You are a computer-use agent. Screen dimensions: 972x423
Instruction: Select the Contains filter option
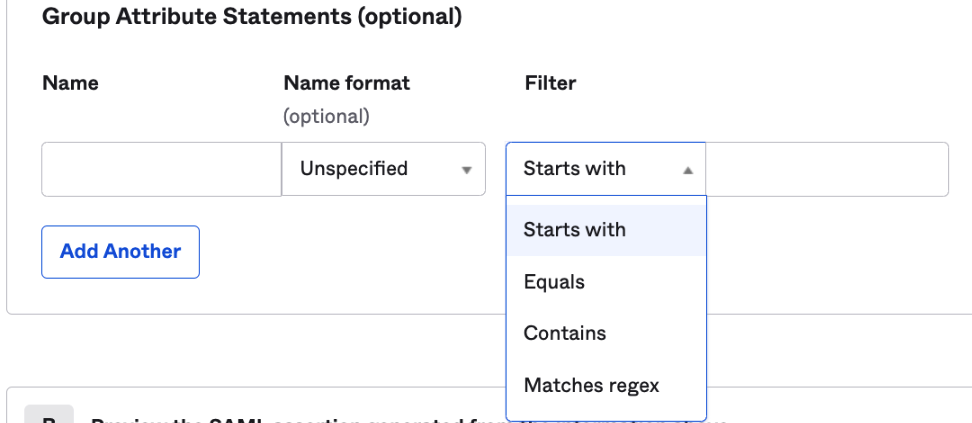coord(565,333)
